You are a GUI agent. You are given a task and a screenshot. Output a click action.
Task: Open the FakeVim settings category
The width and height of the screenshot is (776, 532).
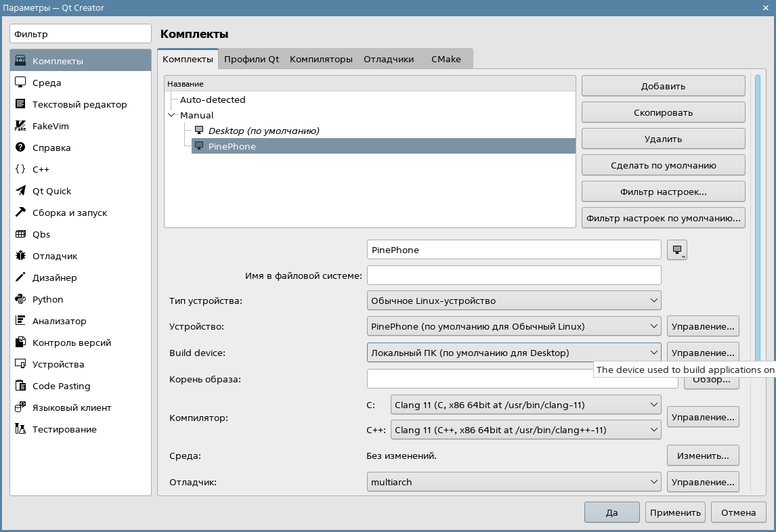click(50, 126)
